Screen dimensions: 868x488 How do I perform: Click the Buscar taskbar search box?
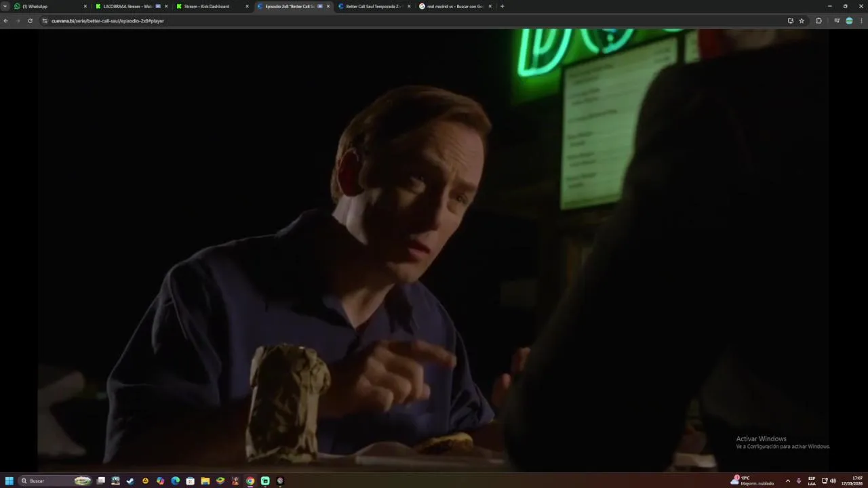[x=56, y=481]
